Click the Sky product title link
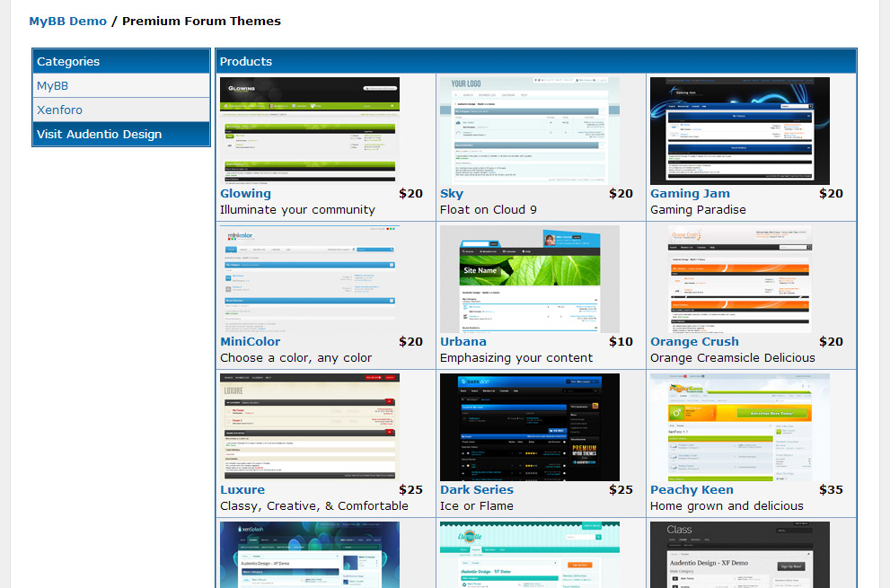 pos(452,194)
